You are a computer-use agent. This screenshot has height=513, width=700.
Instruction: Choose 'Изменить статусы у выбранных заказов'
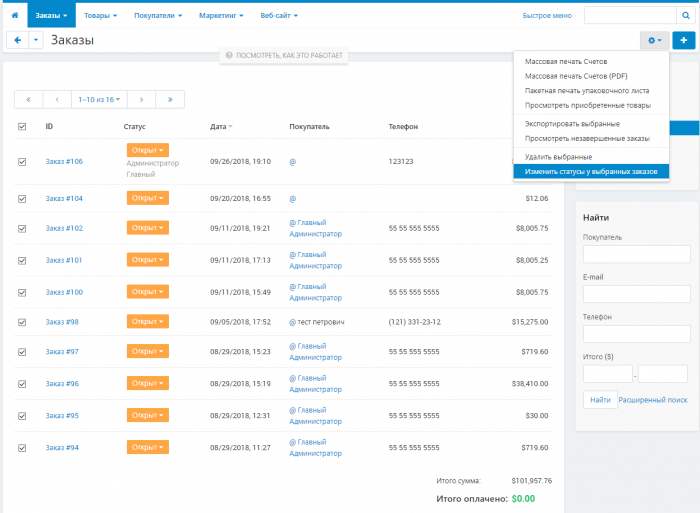tap(591, 171)
